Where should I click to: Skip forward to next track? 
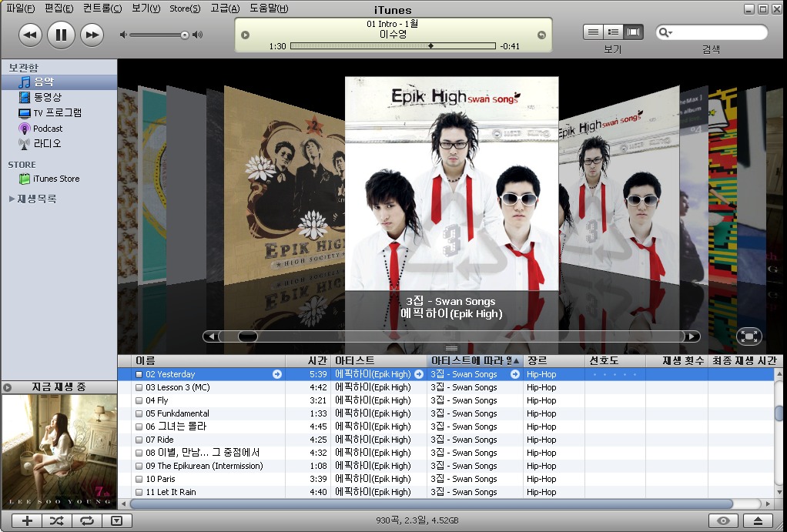point(92,35)
